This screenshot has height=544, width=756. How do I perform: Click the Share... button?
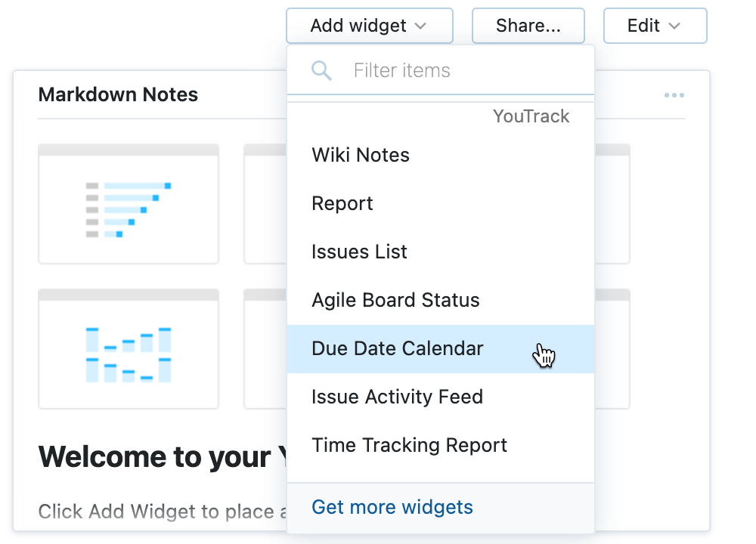pyautogui.click(x=528, y=25)
